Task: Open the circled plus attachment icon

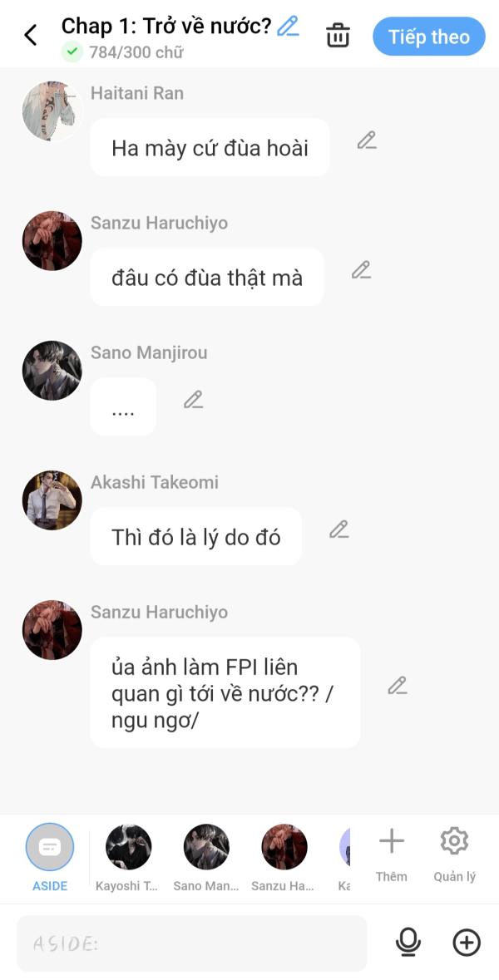Action: pos(467,943)
